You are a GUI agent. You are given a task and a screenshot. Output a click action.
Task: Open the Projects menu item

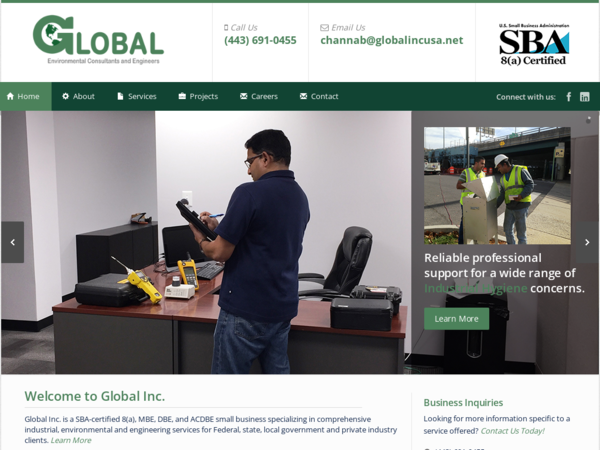point(198,96)
